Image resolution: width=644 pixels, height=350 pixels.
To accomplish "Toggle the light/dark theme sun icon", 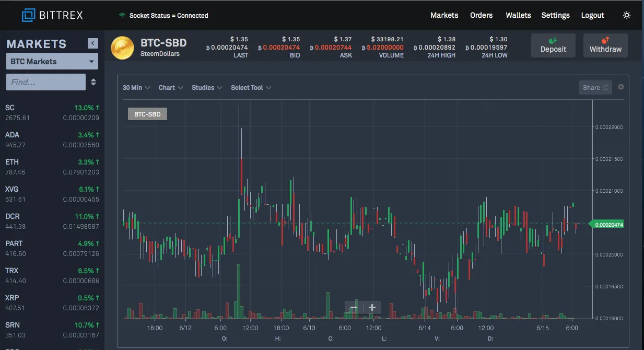I will tap(627, 15).
